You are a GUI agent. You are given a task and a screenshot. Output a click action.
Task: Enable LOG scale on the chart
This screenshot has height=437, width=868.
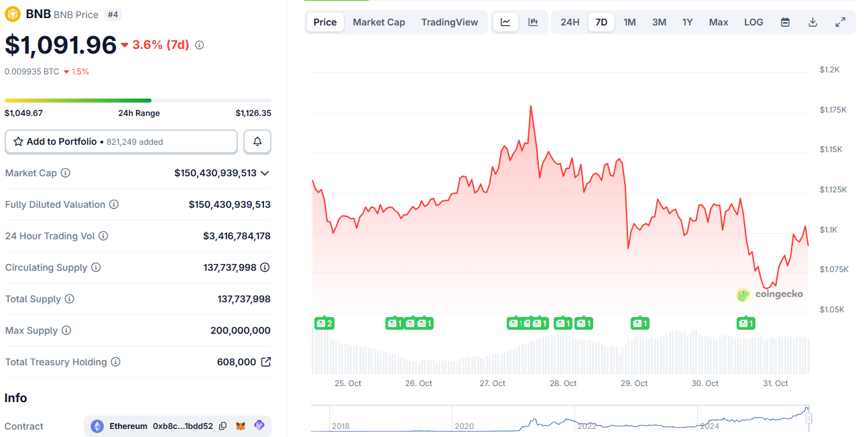[753, 21]
